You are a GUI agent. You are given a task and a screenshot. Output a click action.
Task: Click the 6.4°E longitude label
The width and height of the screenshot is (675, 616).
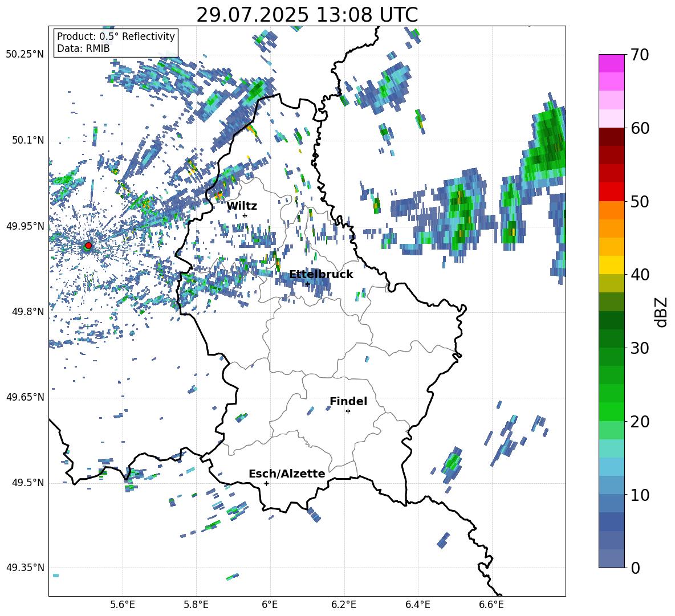click(x=417, y=605)
